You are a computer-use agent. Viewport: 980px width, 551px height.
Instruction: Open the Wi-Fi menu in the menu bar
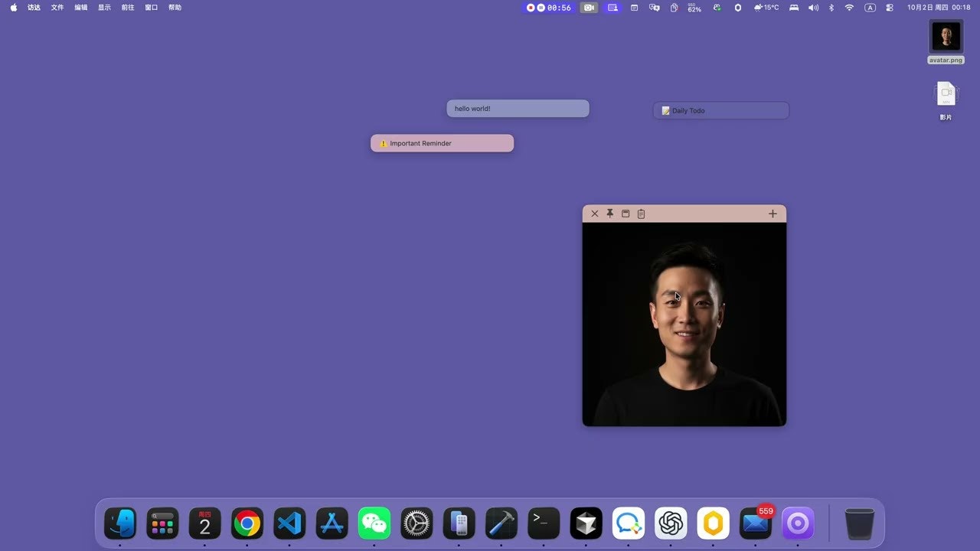pyautogui.click(x=849, y=8)
